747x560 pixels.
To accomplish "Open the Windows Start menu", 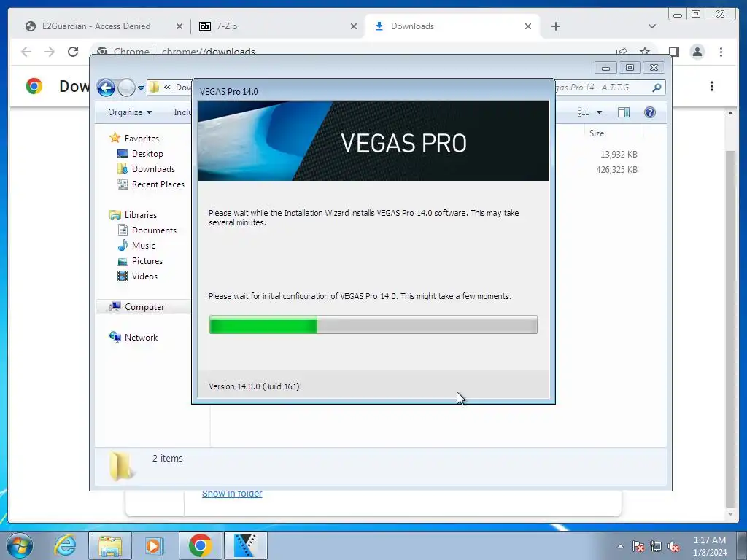I will click(x=19, y=545).
